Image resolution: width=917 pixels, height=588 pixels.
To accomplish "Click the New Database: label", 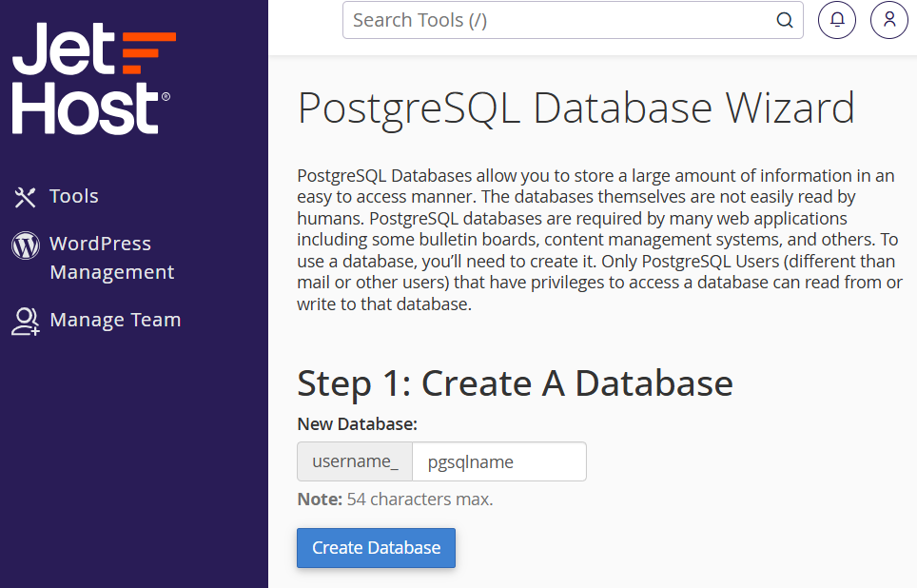I will tap(358, 424).
